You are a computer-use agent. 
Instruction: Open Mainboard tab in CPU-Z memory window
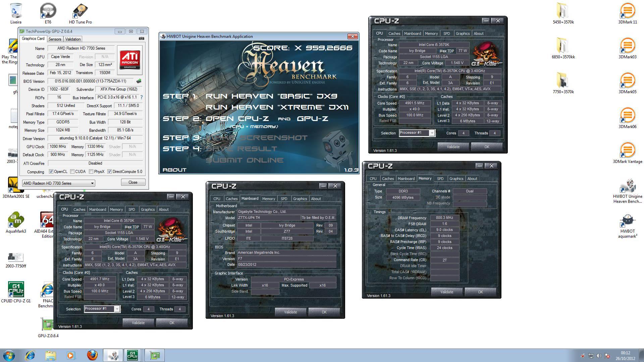click(x=406, y=179)
